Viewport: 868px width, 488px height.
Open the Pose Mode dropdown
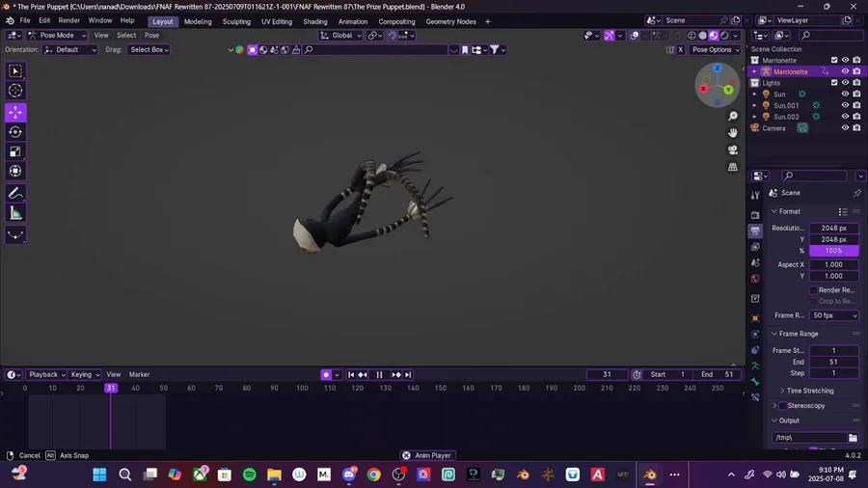pyautogui.click(x=57, y=36)
